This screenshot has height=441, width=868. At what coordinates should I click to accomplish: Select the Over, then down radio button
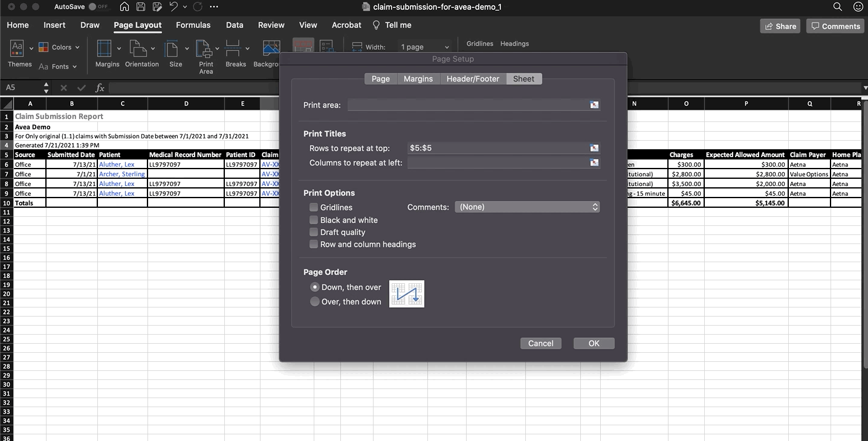(x=315, y=301)
